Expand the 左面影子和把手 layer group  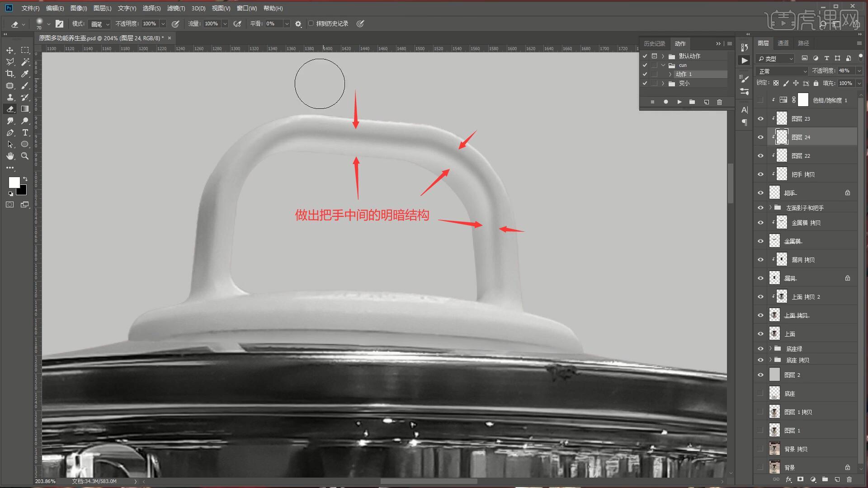click(770, 208)
